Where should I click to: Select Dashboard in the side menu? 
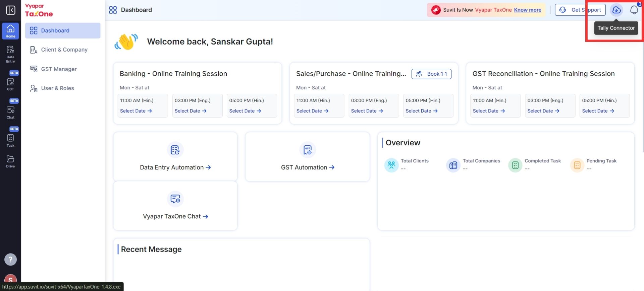[x=63, y=30]
